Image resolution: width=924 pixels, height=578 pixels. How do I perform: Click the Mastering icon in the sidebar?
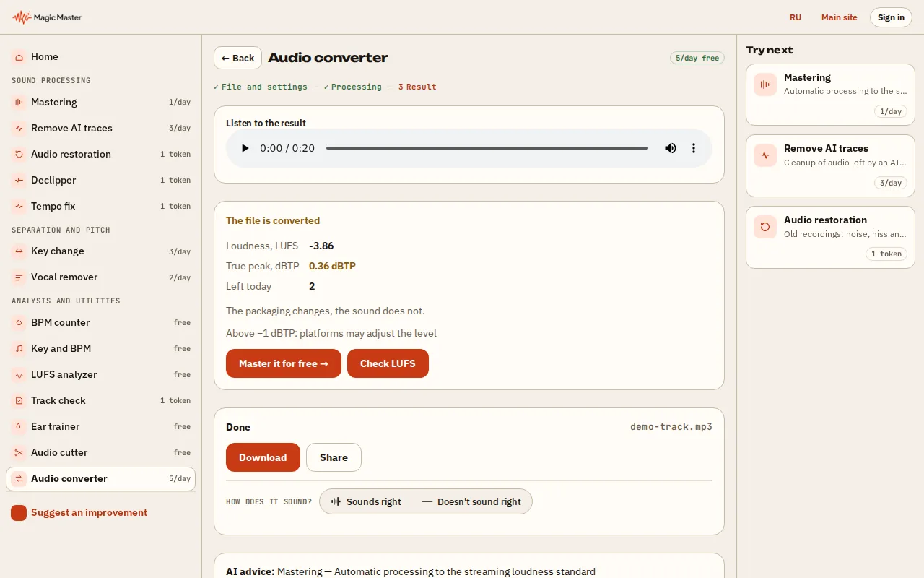pos(19,102)
